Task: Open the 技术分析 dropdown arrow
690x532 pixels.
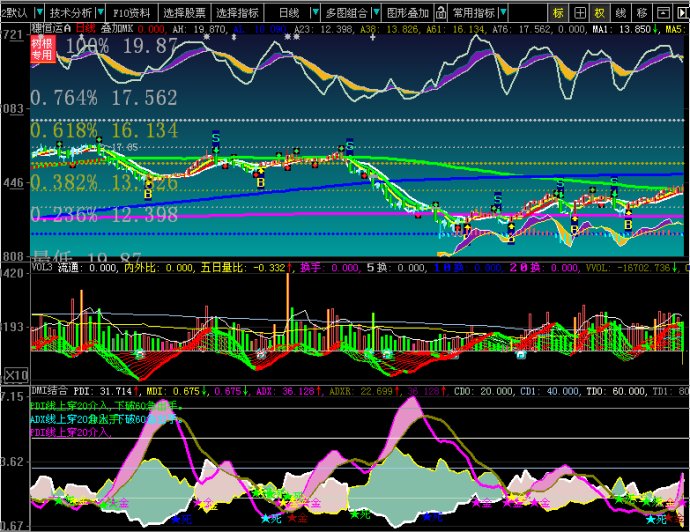Action: click(x=100, y=13)
